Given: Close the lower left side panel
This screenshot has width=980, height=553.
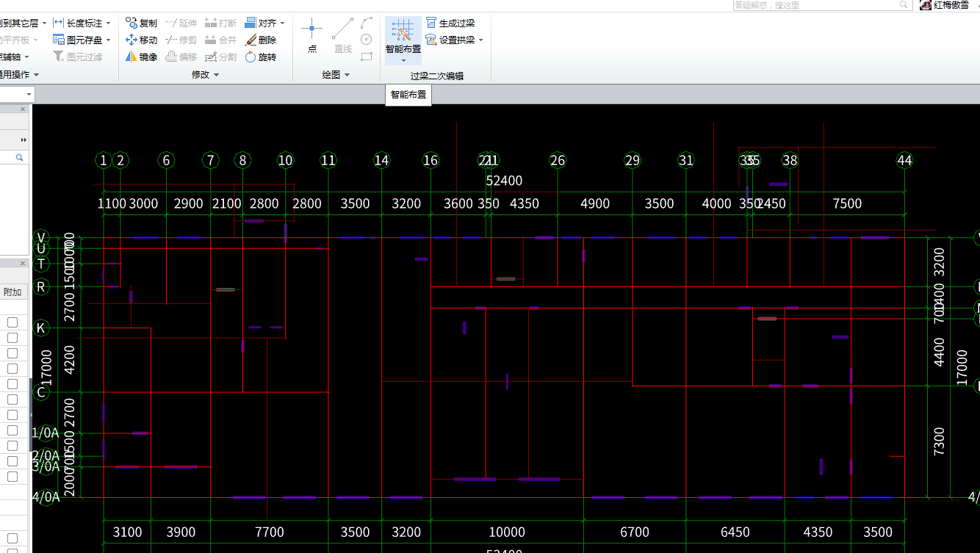Looking at the screenshot, I should coord(22,263).
